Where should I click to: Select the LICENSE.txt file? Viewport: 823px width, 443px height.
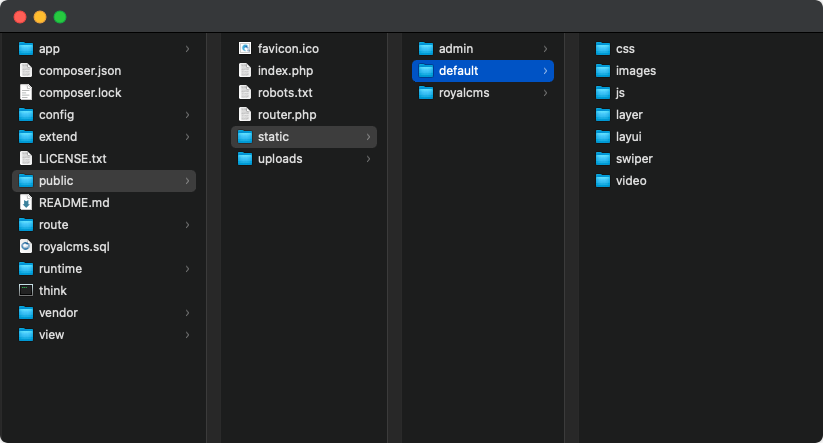pos(72,158)
